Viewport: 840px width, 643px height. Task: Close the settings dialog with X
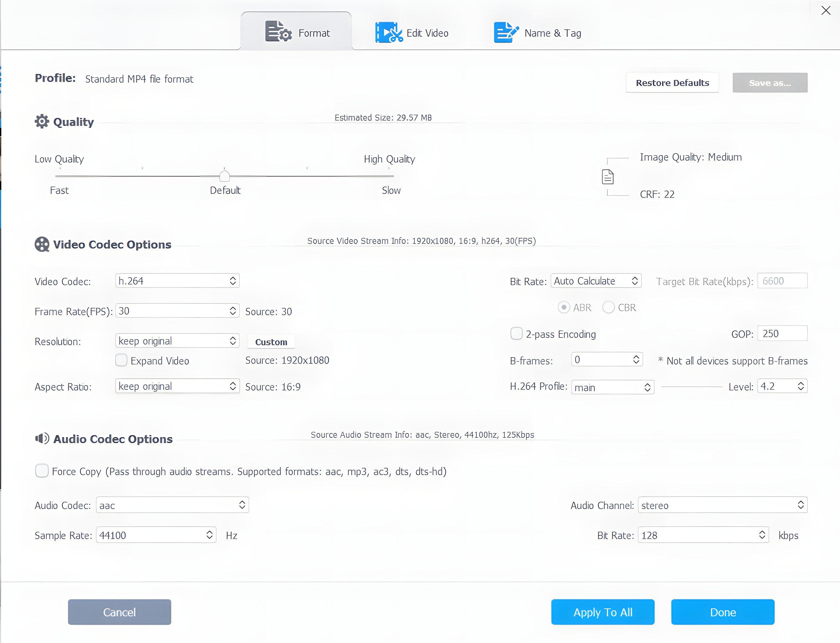pos(826,10)
